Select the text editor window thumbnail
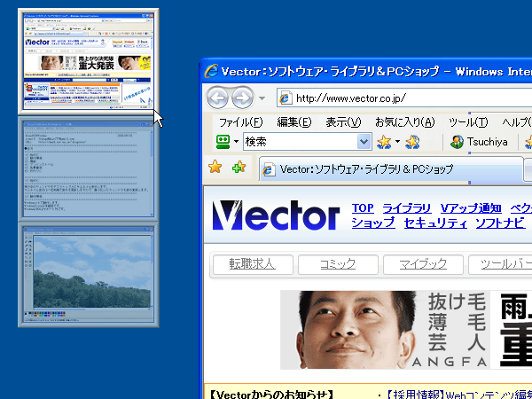This screenshot has height=399, width=532. [88, 168]
